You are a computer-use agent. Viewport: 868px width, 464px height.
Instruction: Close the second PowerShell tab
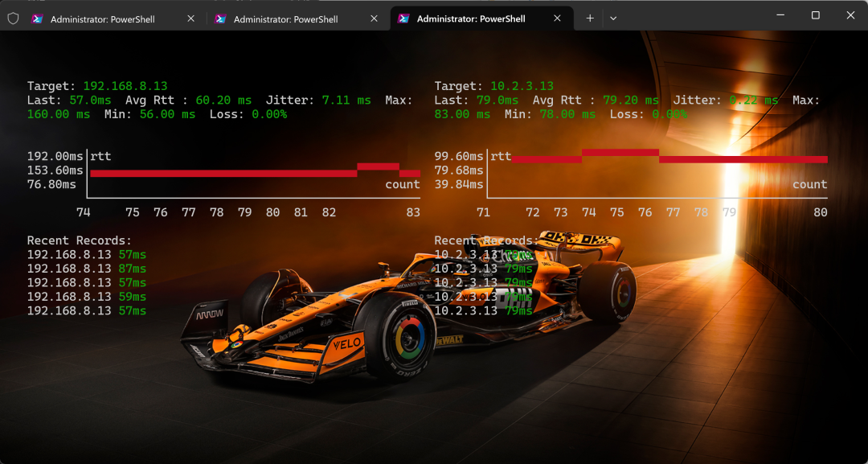point(374,18)
